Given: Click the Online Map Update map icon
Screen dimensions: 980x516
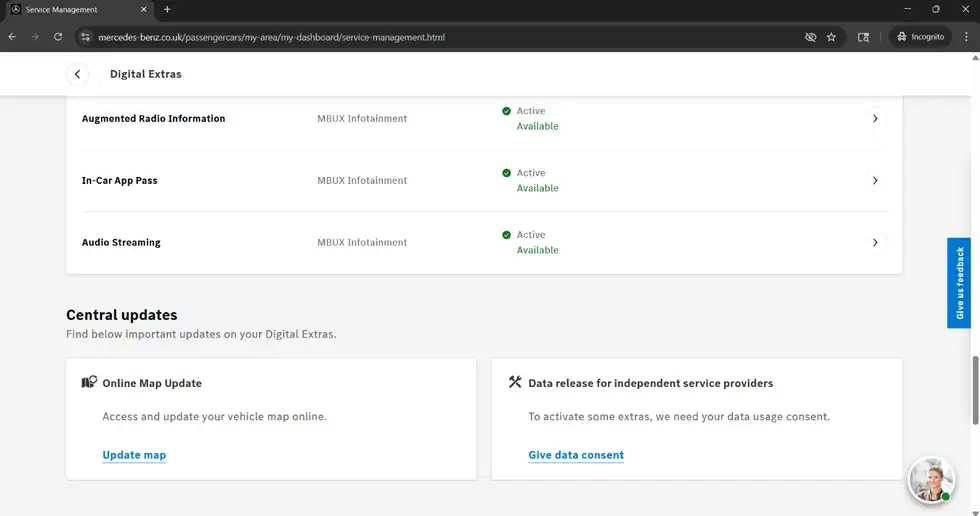Looking at the screenshot, I should [x=89, y=382].
